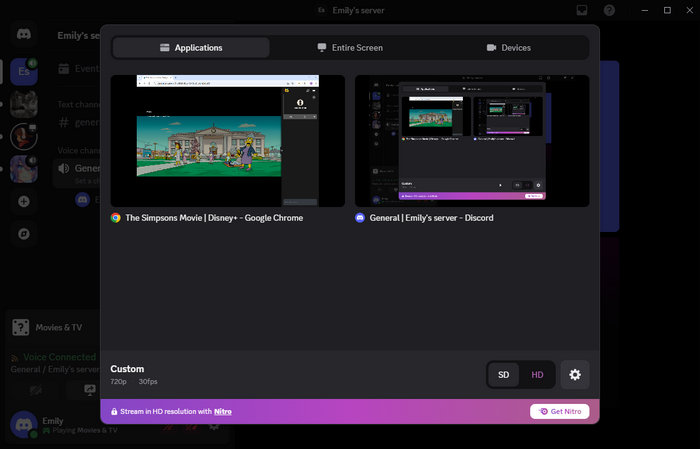Choose HD stream quality

pos(537,375)
